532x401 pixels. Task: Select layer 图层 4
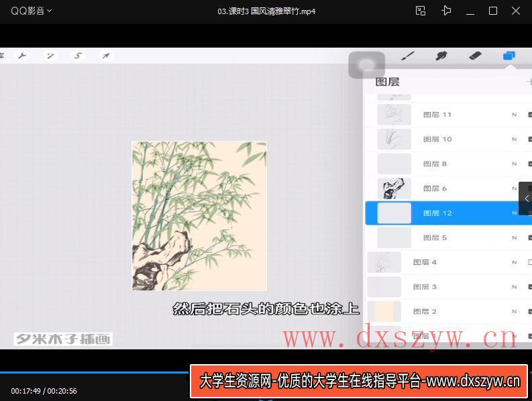point(449,262)
